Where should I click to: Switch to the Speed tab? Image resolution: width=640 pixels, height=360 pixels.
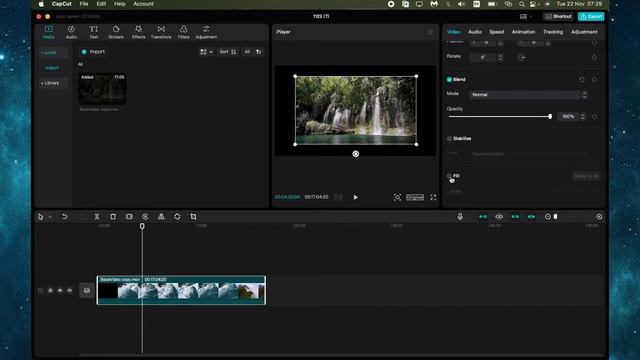[x=497, y=32]
